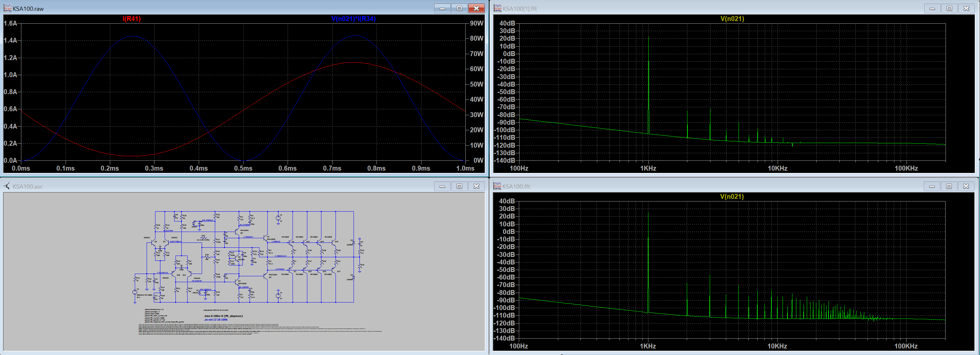Viewport: 980px width, 355px height.
Task: Click the KSA100.asc title bar text
Action: pyautogui.click(x=28, y=186)
